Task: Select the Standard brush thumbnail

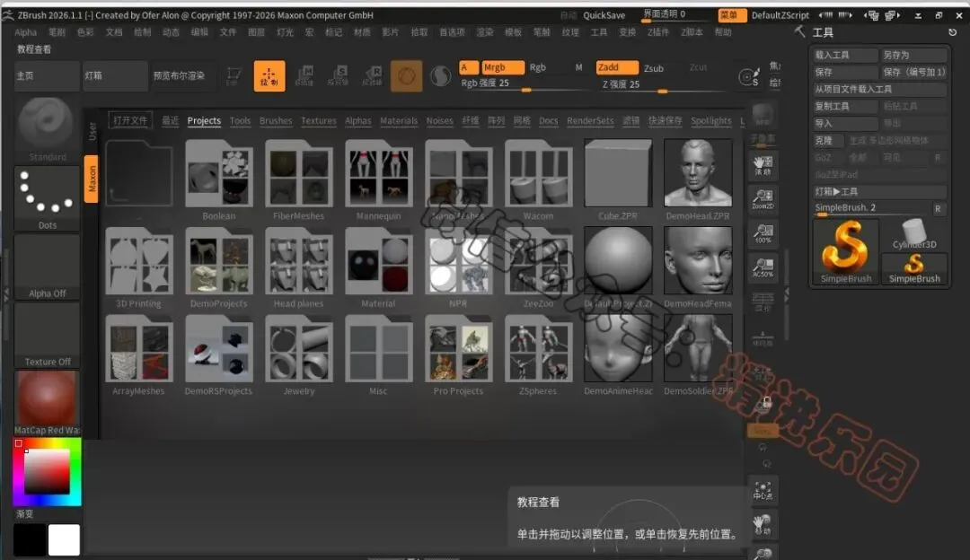Action: tap(47, 128)
